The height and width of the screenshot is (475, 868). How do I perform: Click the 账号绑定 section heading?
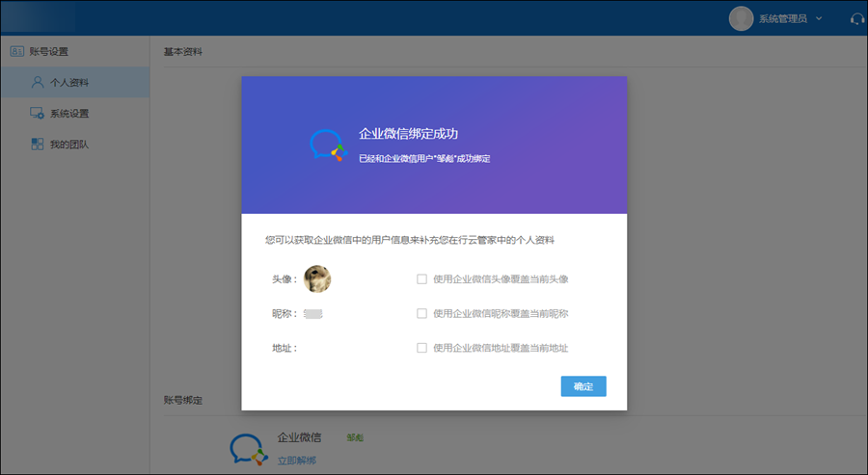[182, 400]
